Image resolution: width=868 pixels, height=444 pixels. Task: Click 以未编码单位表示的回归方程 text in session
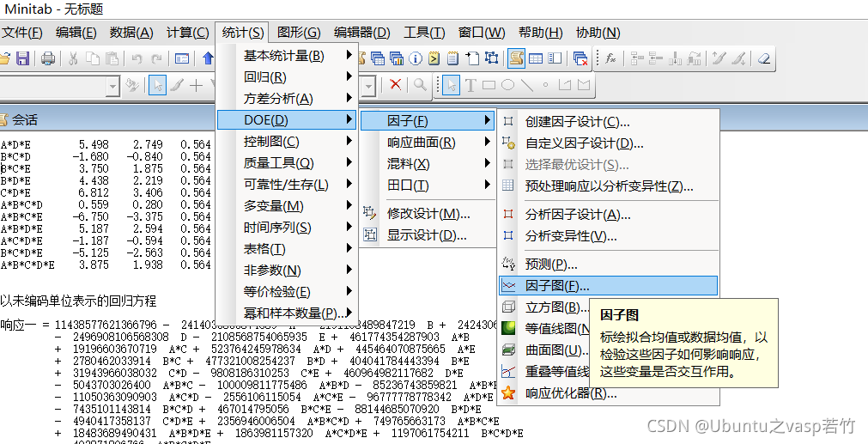click(x=78, y=301)
